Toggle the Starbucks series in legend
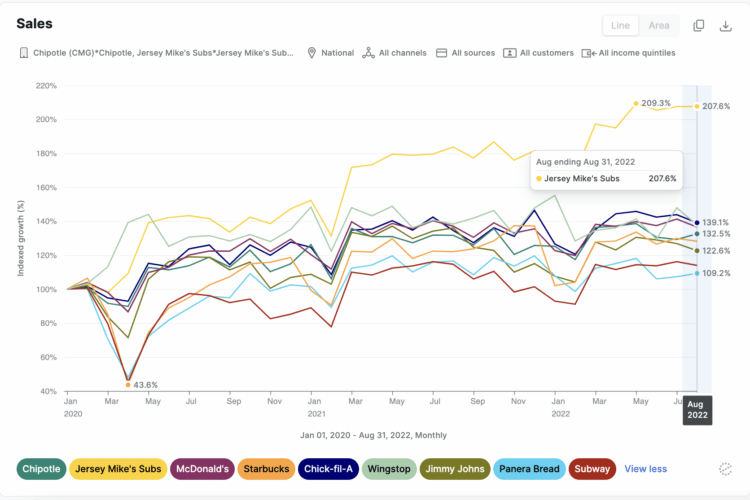The height and width of the screenshot is (500, 750). coord(266,469)
